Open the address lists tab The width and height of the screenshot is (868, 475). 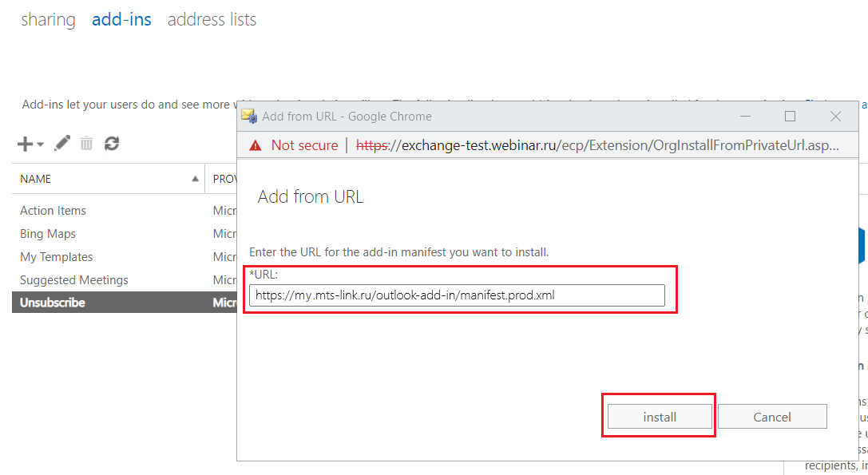(x=212, y=19)
